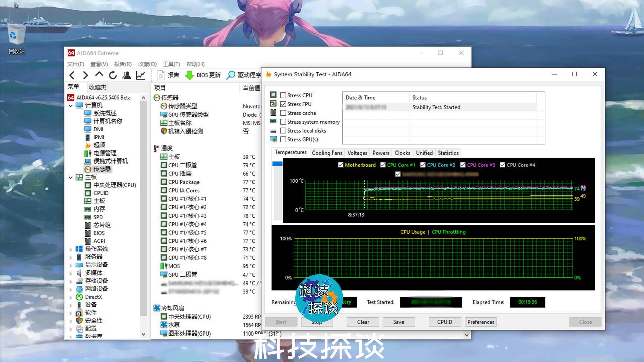Select 系统概述 in the sidebar tree
Image resolution: width=644 pixels, height=362 pixels.
pos(105,113)
